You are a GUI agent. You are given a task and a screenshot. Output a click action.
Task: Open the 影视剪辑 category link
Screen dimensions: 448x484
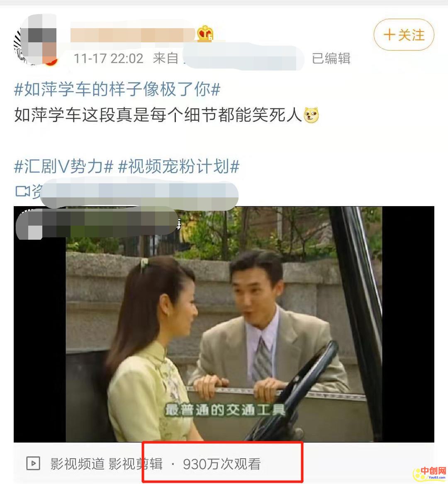click(136, 464)
